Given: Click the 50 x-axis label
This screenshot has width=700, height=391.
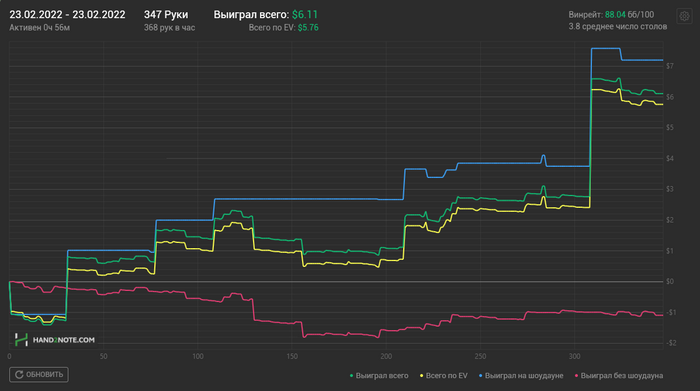Looking at the screenshot, I should [104, 356].
